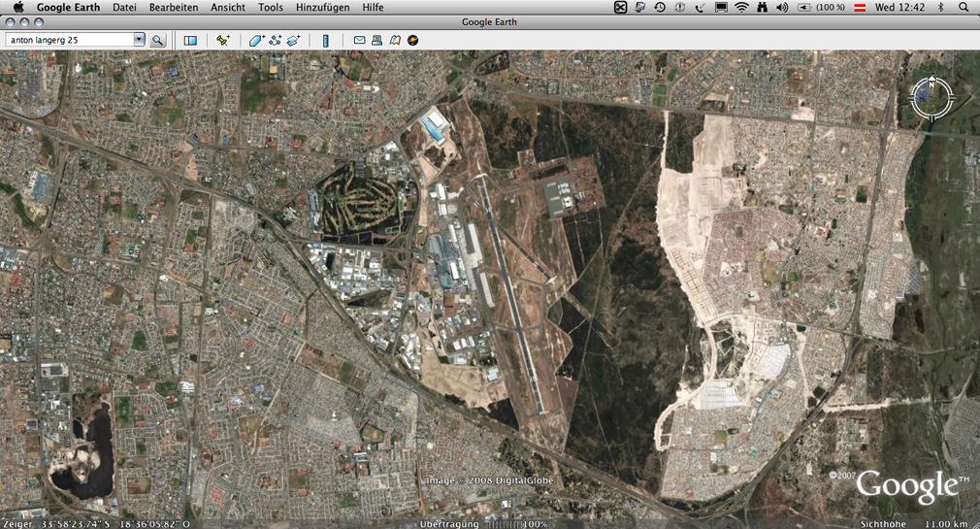The height and width of the screenshot is (529, 980).
Task: Open the Ansicht menu
Action: coord(228,7)
